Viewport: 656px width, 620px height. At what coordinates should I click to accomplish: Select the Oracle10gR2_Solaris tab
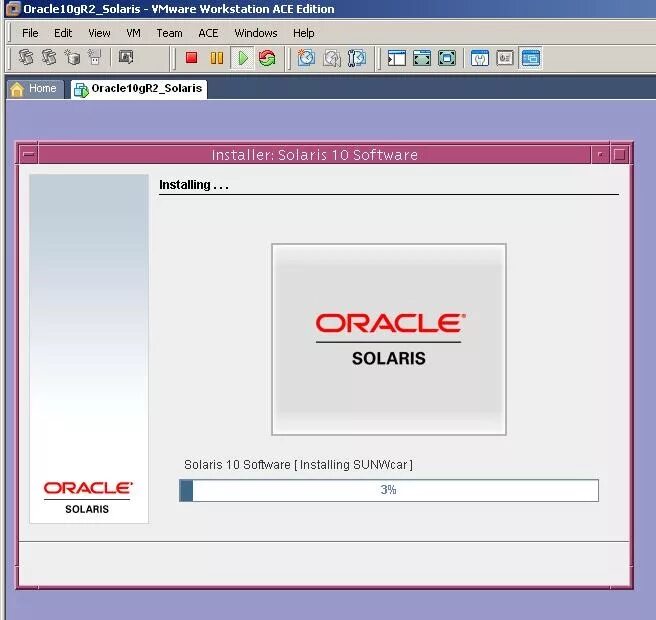coord(139,89)
